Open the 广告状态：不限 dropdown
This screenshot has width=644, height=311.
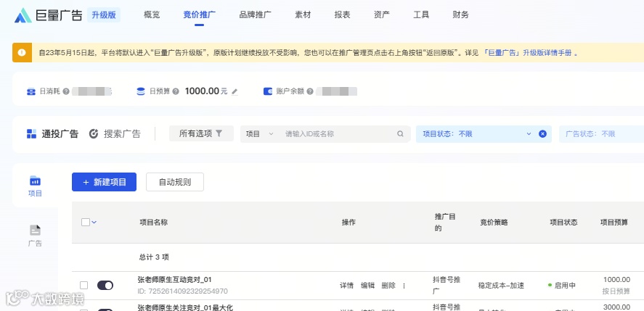(602, 134)
